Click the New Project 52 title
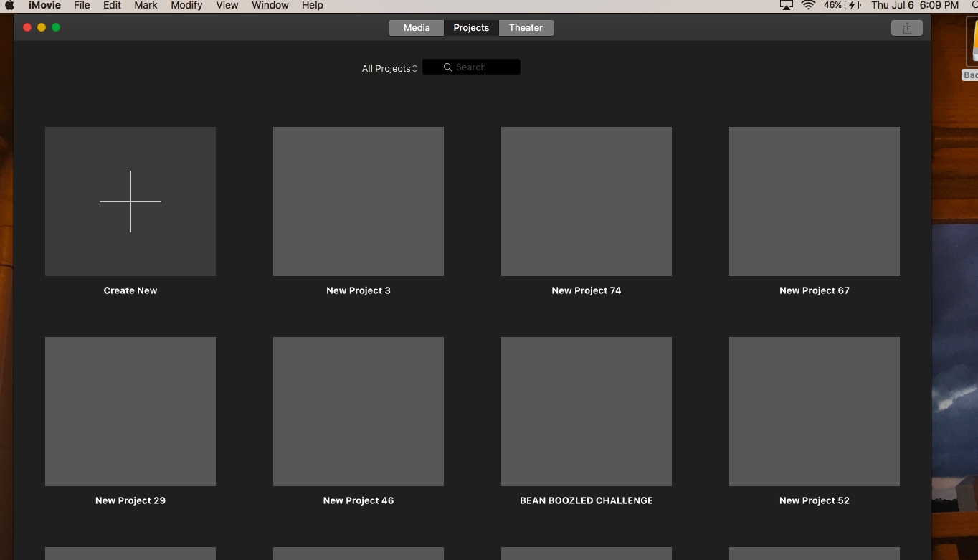This screenshot has height=560, width=978. [815, 500]
